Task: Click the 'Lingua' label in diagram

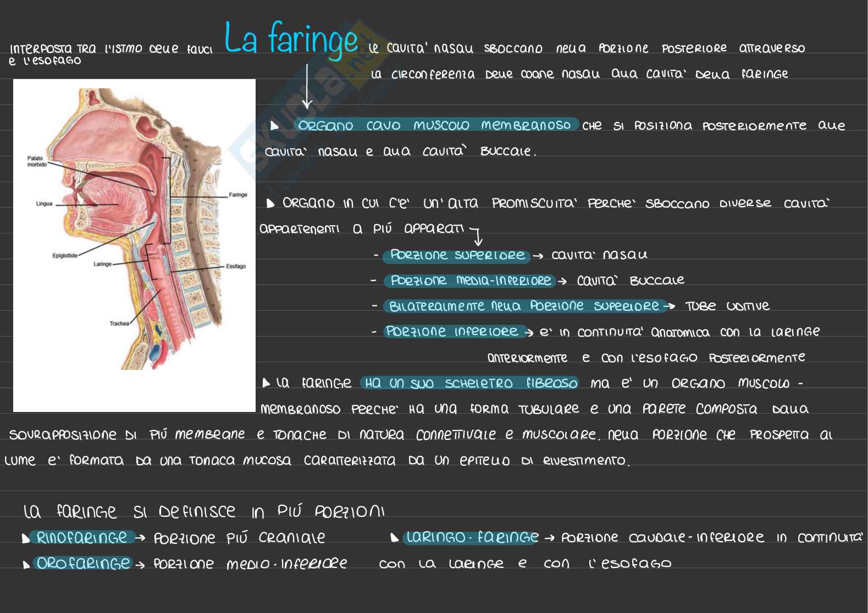Action: pos(44,204)
